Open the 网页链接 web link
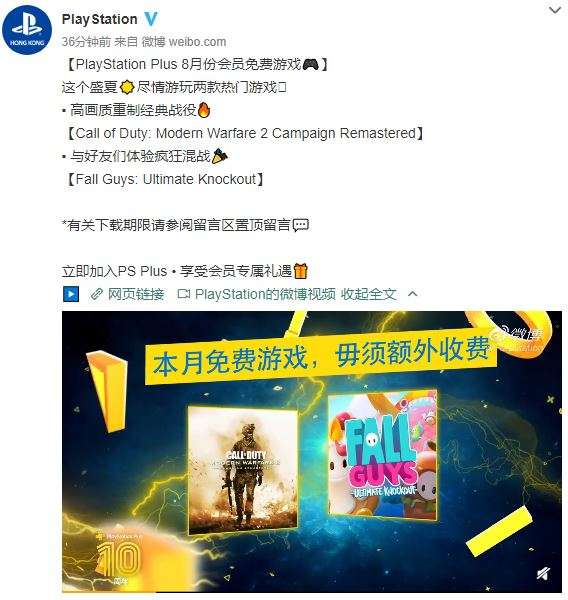 tap(136, 294)
